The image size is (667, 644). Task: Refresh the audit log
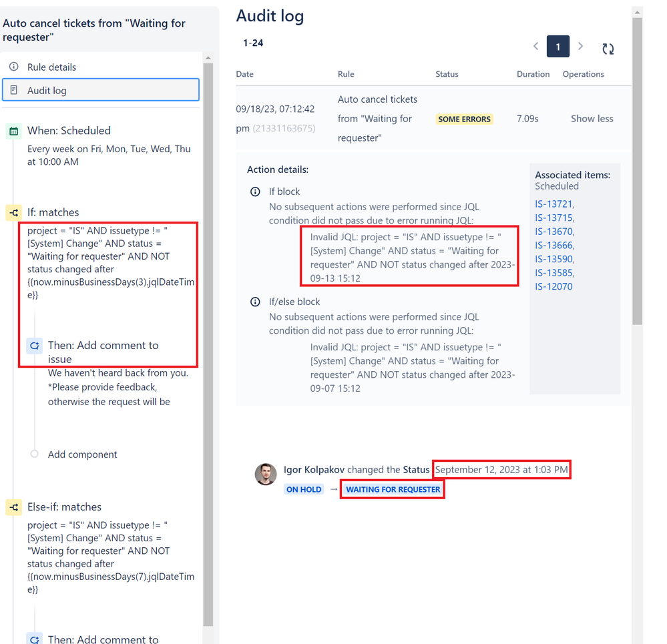(608, 49)
